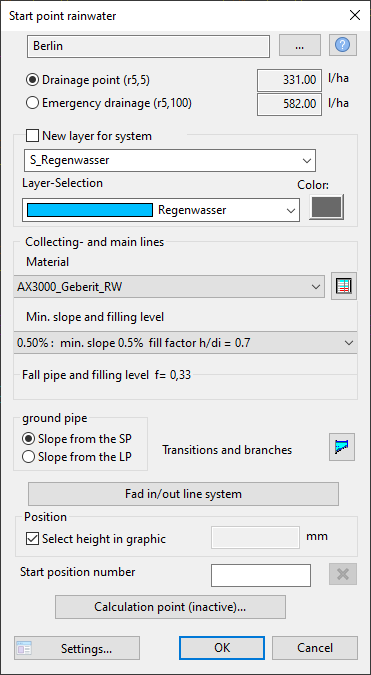Image resolution: width=371 pixels, height=675 pixels.
Task: Click the gray Color swatch button
Action: (x=326, y=207)
